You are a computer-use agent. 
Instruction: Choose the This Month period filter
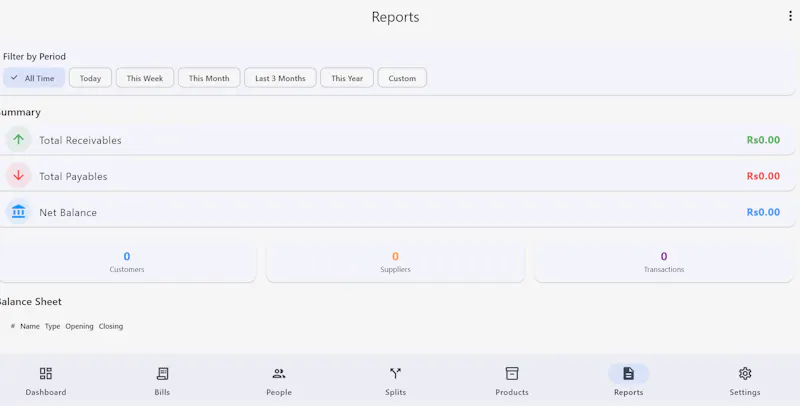[209, 78]
